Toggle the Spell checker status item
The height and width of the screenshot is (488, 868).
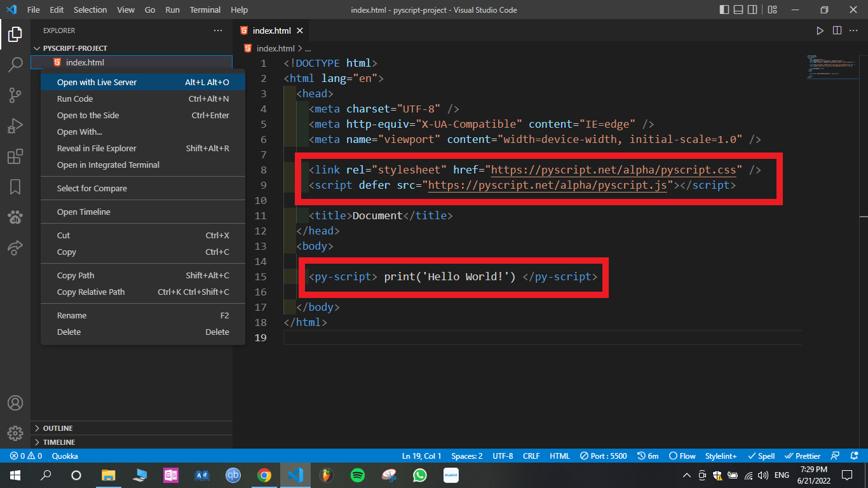tap(761, 456)
